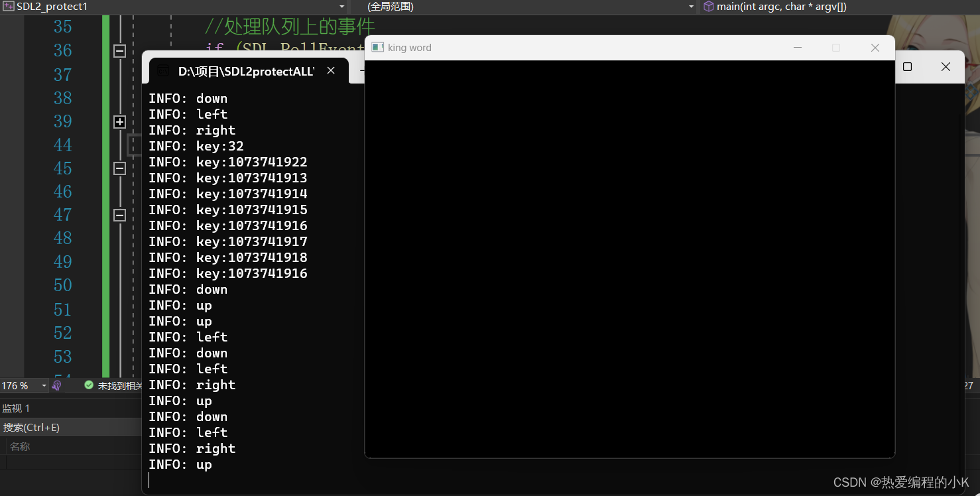Image resolution: width=980 pixels, height=496 pixels.
Task: Click line number 48 in the editor
Action: point(63,238)
